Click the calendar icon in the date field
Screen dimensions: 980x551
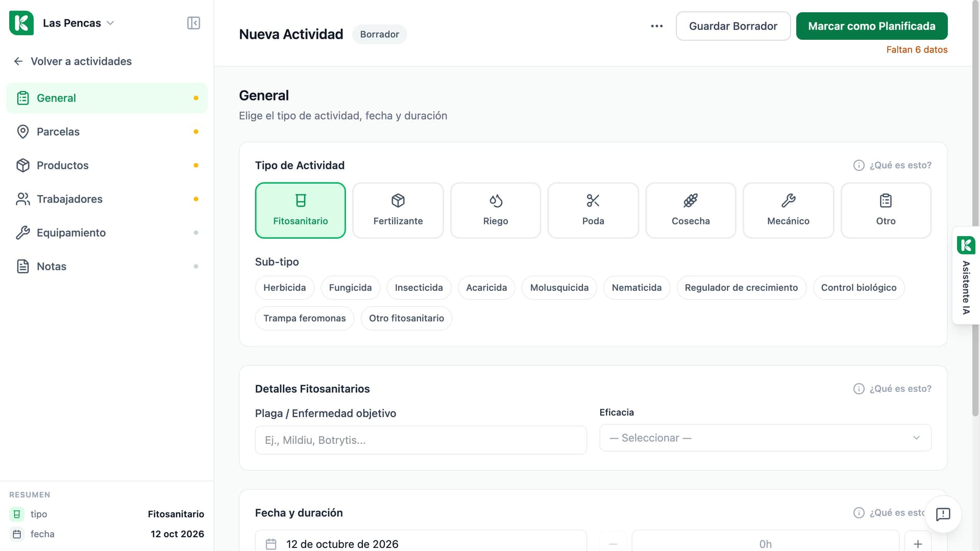coord(271,544)
